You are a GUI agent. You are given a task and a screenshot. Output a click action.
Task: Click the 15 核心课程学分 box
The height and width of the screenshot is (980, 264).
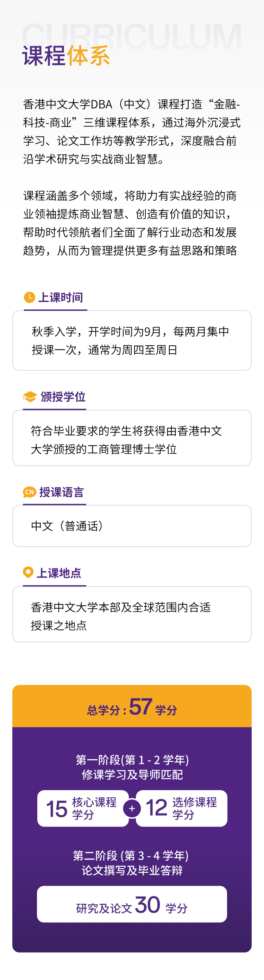pos(83,809)
